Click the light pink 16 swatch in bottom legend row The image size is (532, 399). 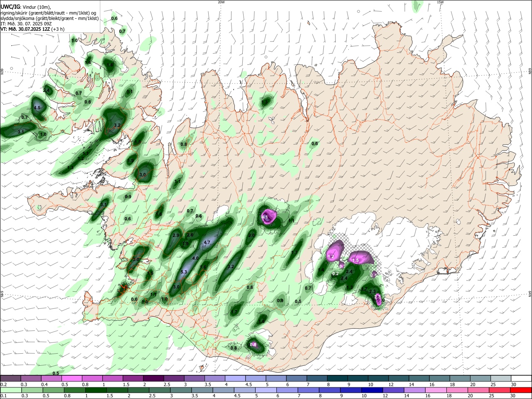436,390
